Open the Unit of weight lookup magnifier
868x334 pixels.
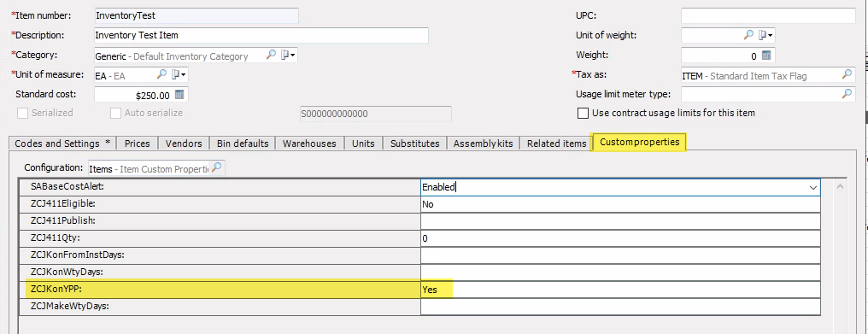tap(748, 35)
